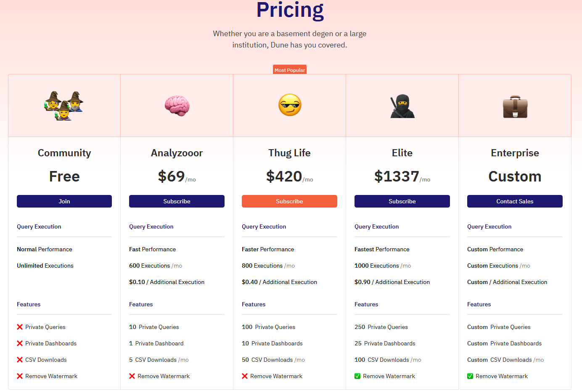Subscribe to the Thug Life plan
The width and height of the screenshot is (582, 392).
pos(289,201)
